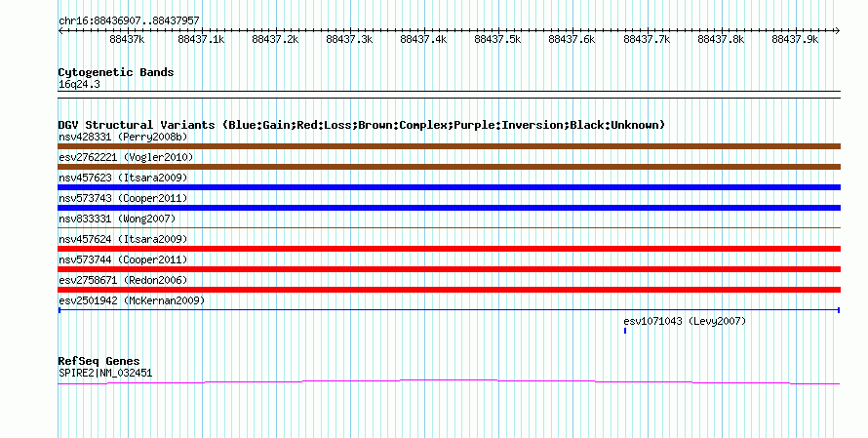
Task: Click the 88437.8k ruler tick label
Action: (x=721, y=39)
